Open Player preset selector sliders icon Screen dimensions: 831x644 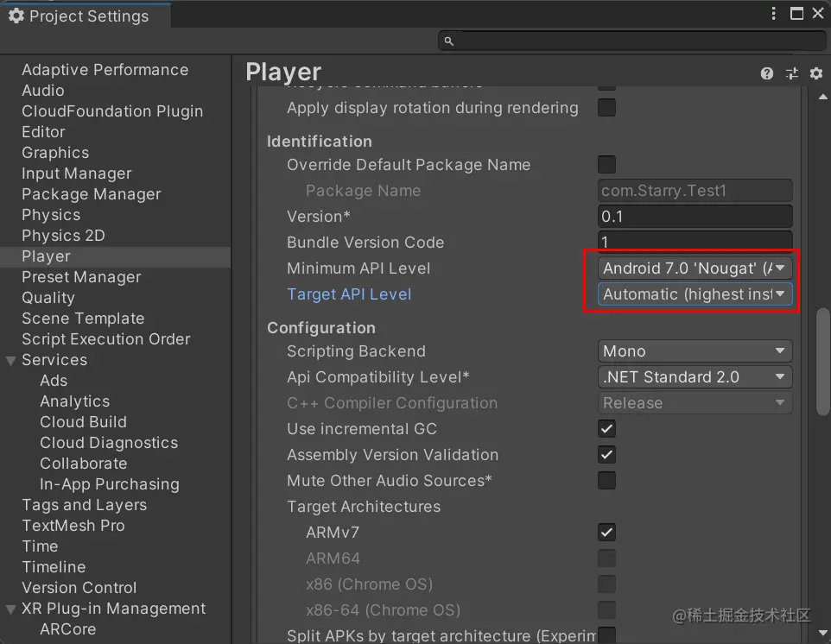(x=792, y=73)
